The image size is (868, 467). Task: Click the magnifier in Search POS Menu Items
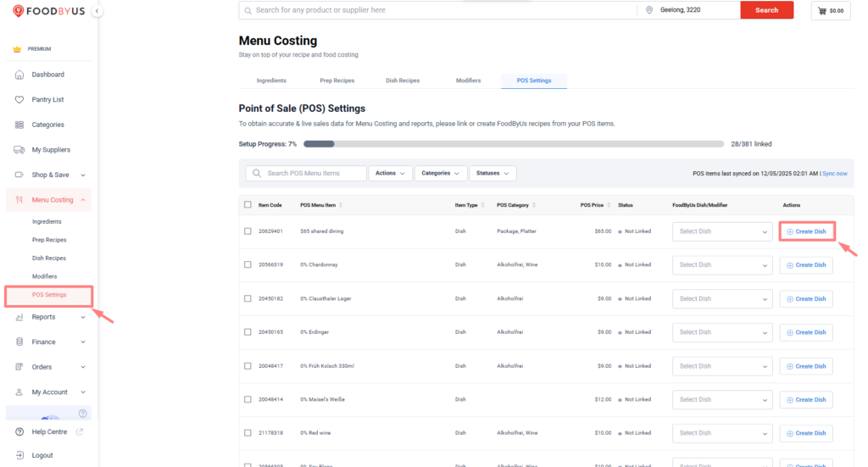257,173
